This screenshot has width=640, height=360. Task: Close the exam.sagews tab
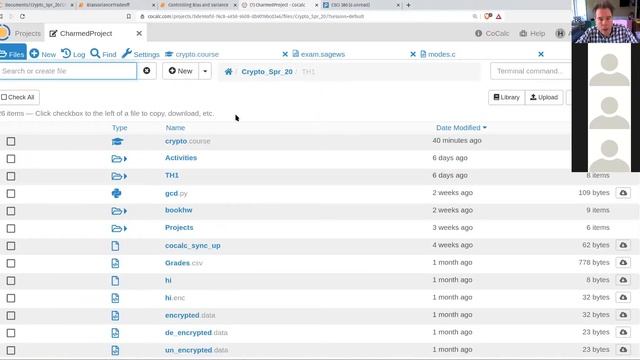[413, 54]
